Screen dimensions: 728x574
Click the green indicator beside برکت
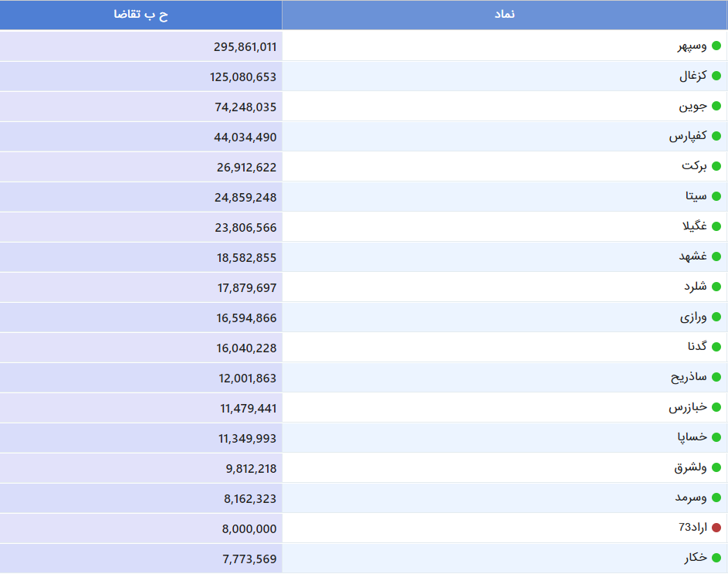[716, 166]
